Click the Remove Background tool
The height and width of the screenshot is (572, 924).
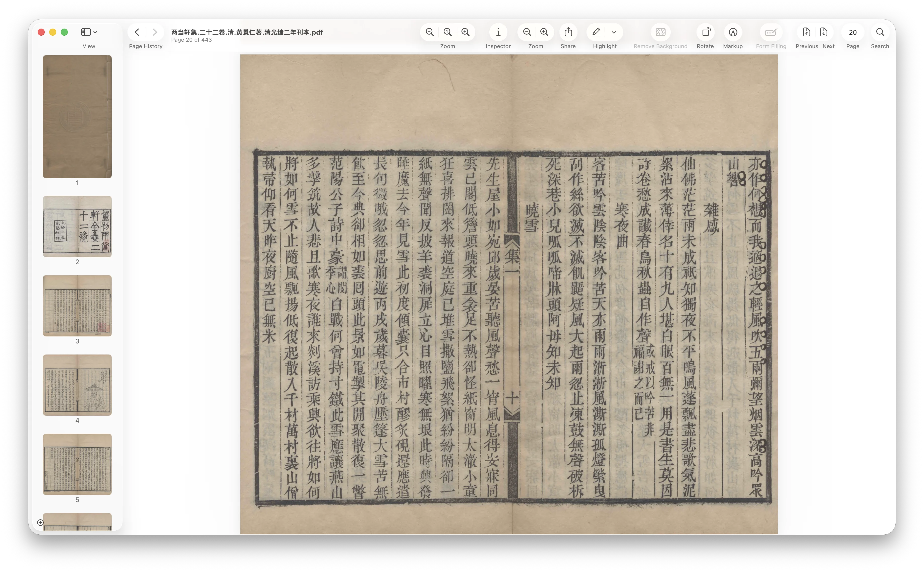[x=661, y=32]
